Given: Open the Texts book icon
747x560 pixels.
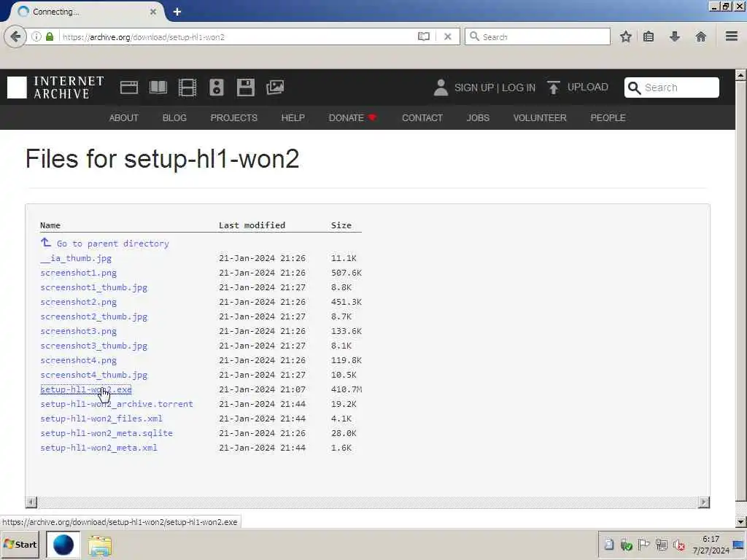Looking at the screenshot, I should point(158,87).
